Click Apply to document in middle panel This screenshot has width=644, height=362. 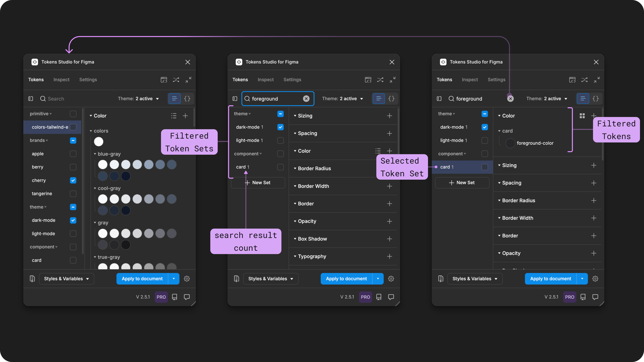pyautogui.click(x=346, y=279)
